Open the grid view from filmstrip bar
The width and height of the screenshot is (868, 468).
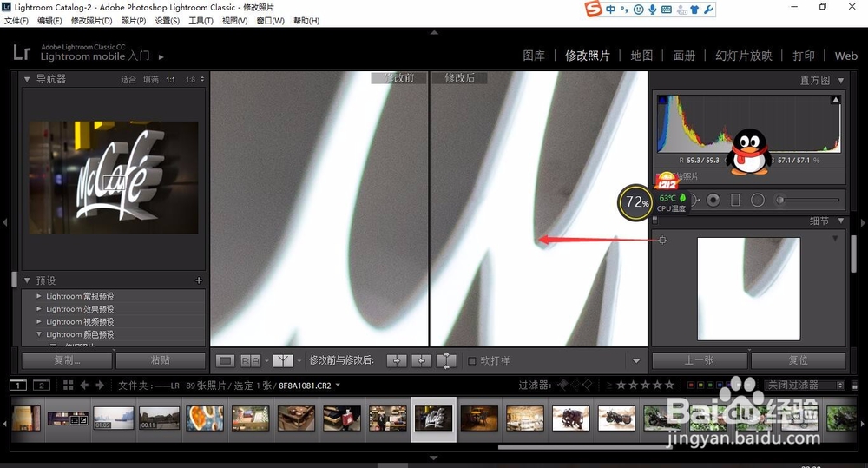point(68,385)
